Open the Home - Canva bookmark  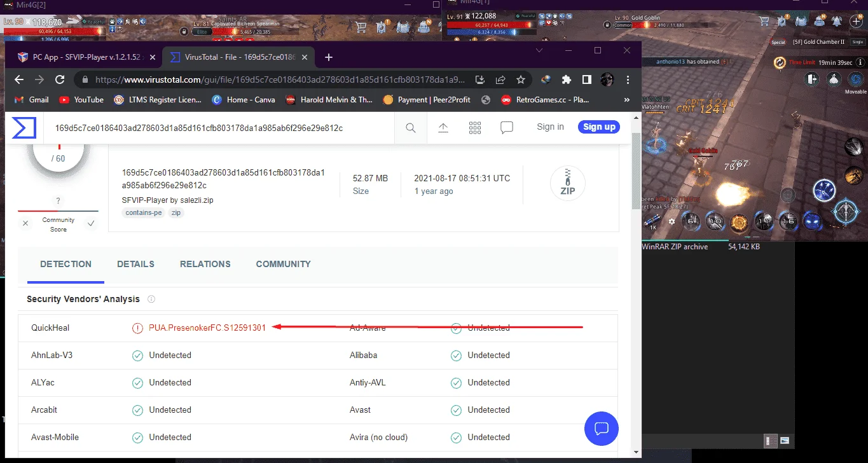244,100
